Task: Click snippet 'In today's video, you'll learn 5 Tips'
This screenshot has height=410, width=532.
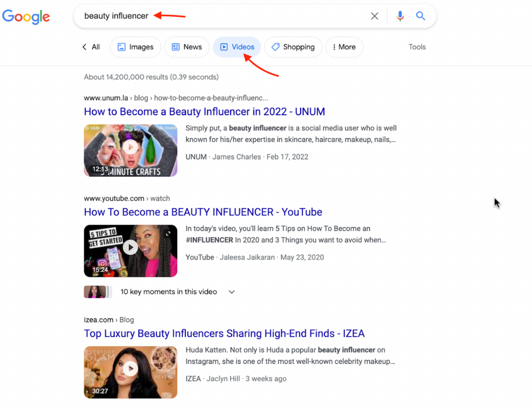Action: [286, 234]
